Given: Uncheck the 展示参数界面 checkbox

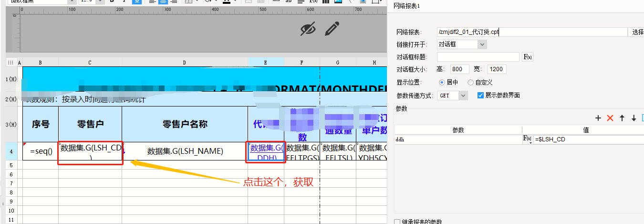Looking at the screenshot, I should pyautogui.click(x=481, y=96).
